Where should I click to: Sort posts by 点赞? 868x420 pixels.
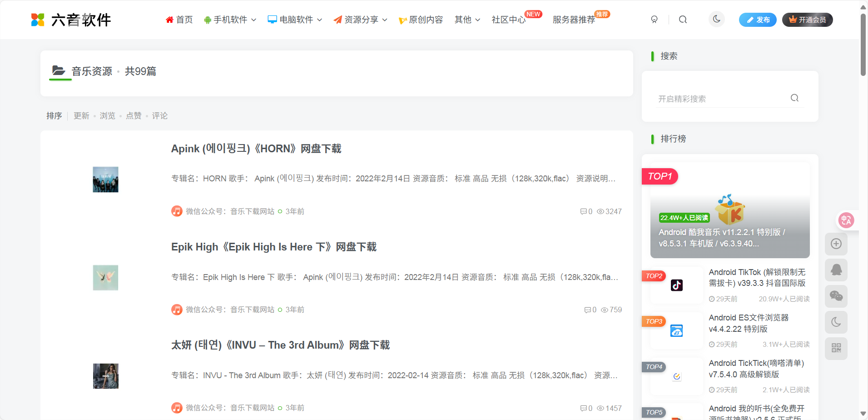[x=134, y=116]
